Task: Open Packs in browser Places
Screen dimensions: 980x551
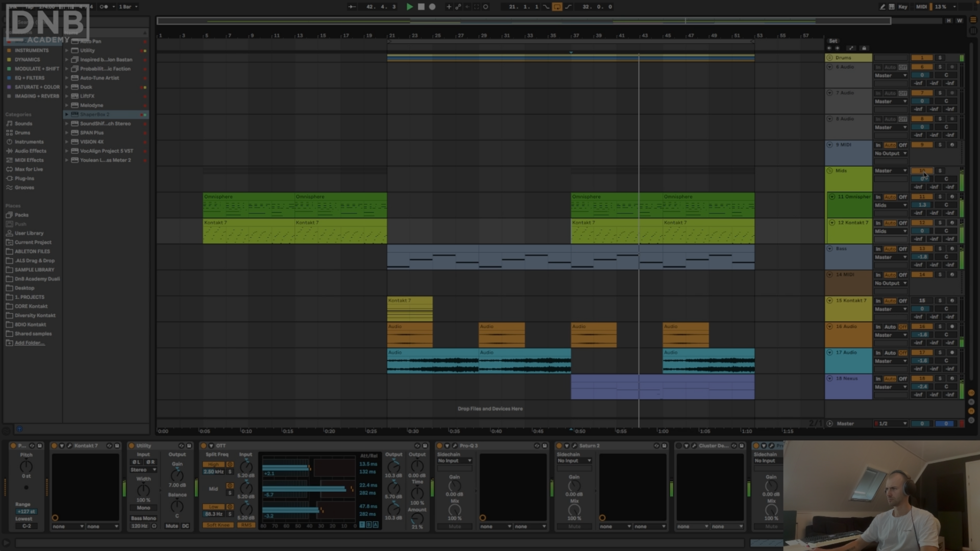Action: [x=21, y=215]
